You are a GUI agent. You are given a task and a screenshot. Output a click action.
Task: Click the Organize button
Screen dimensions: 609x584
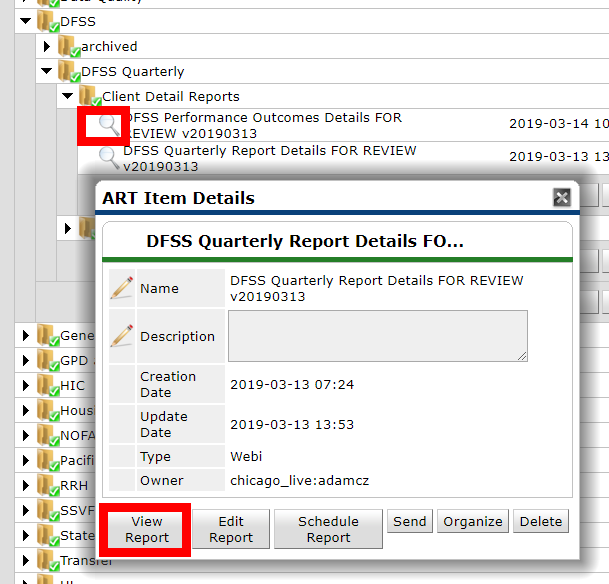473,521
